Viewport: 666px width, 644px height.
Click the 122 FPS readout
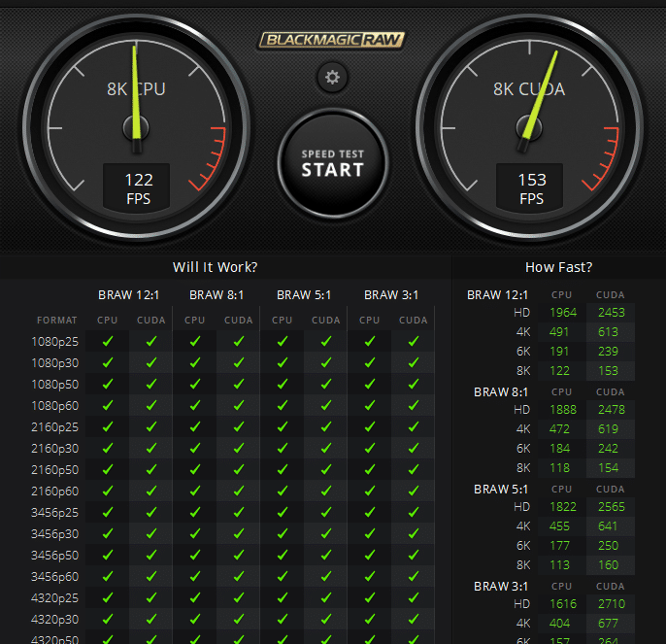pyautogui.click(x=137, y=187)
